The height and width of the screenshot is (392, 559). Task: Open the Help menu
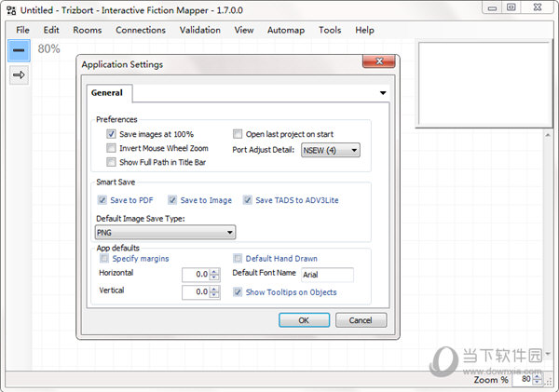click(x=364, y=30)
